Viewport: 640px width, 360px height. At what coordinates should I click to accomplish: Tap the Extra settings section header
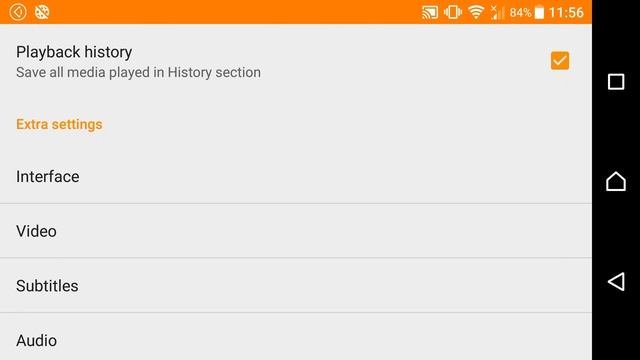click(59, 124)
